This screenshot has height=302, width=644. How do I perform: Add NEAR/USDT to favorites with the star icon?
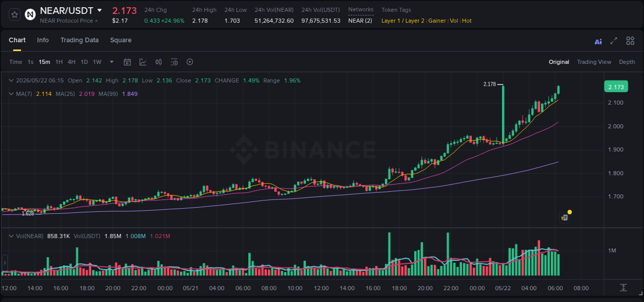[x=15, y=14]
